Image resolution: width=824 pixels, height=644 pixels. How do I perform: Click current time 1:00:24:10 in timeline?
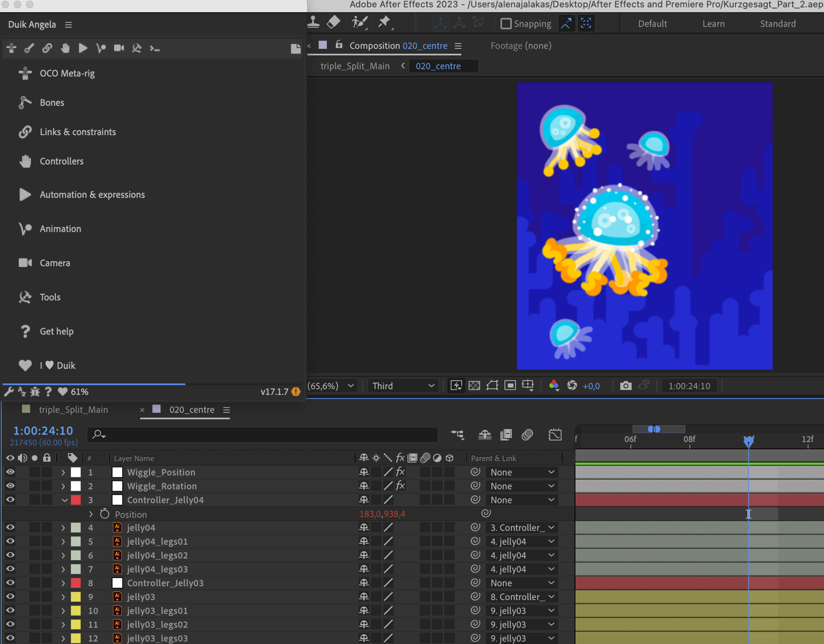(43, 431)
